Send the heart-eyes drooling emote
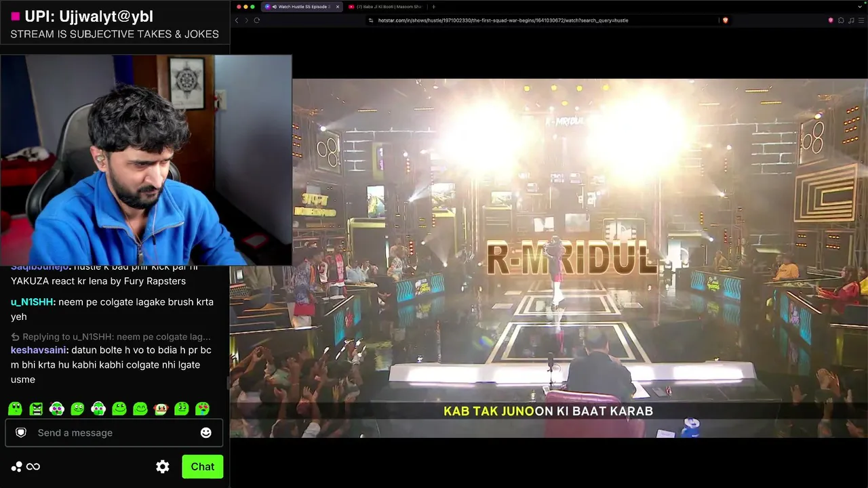868x488 pixels. 202,409
